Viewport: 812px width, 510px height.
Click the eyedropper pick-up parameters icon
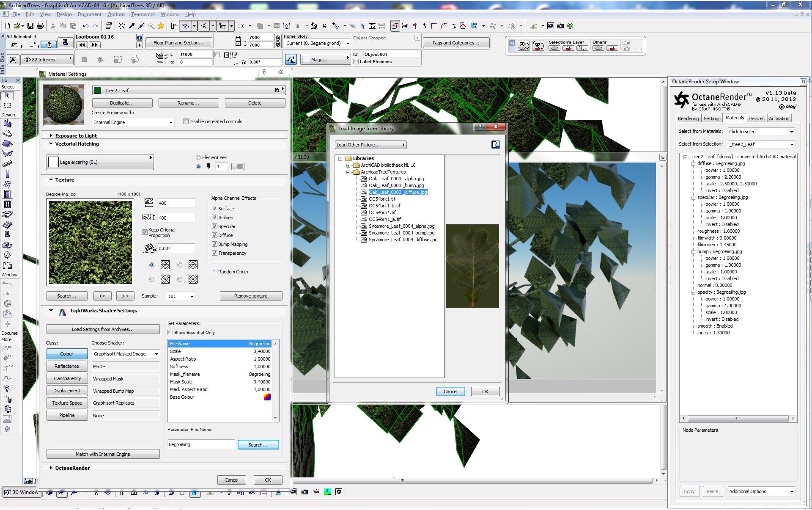132,26
